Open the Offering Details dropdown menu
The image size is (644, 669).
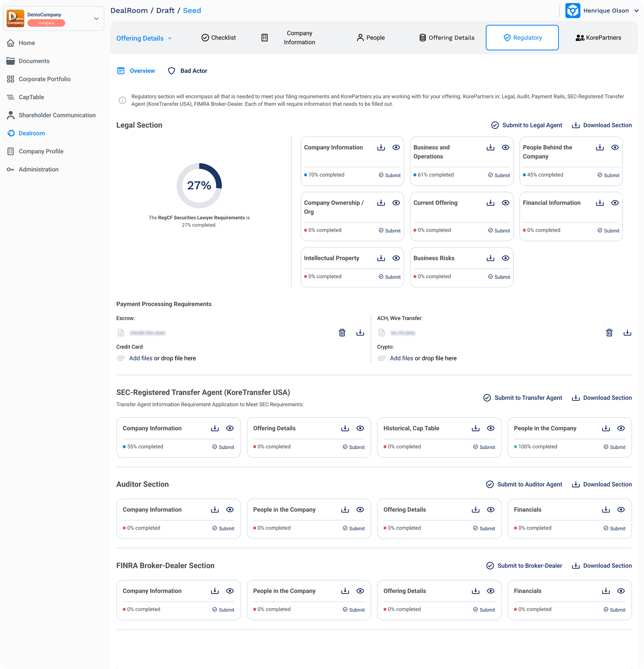144,38
